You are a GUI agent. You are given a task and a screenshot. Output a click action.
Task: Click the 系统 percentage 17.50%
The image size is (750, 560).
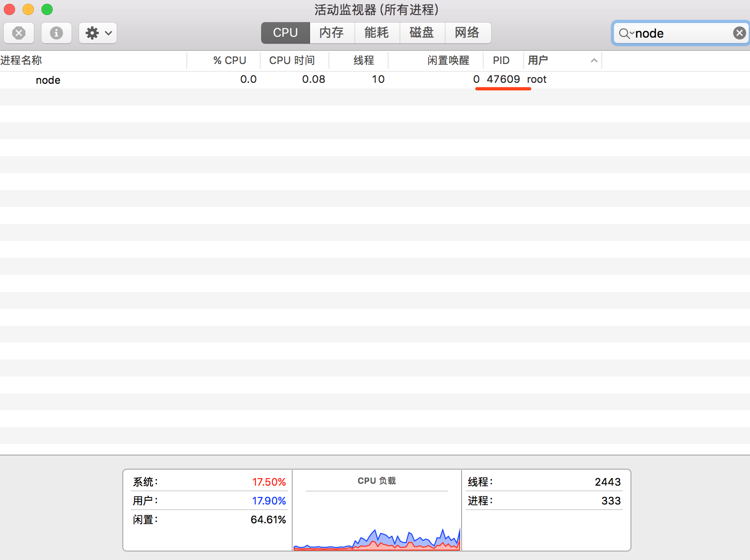[x=269, y=482]
